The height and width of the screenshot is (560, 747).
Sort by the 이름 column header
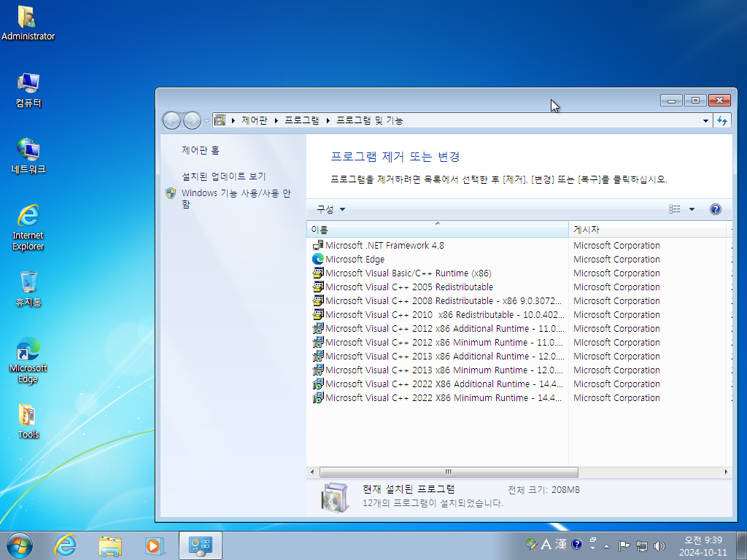(x=438, y=230)
